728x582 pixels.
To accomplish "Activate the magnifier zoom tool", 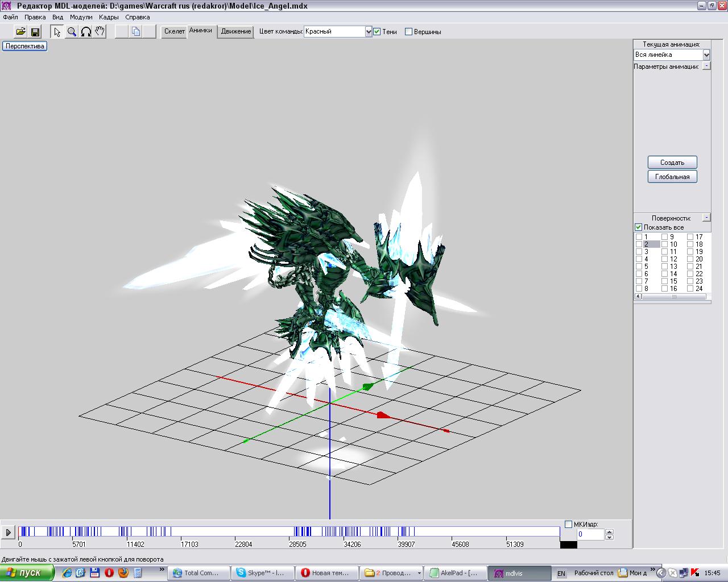I will [x=72, y=31].
